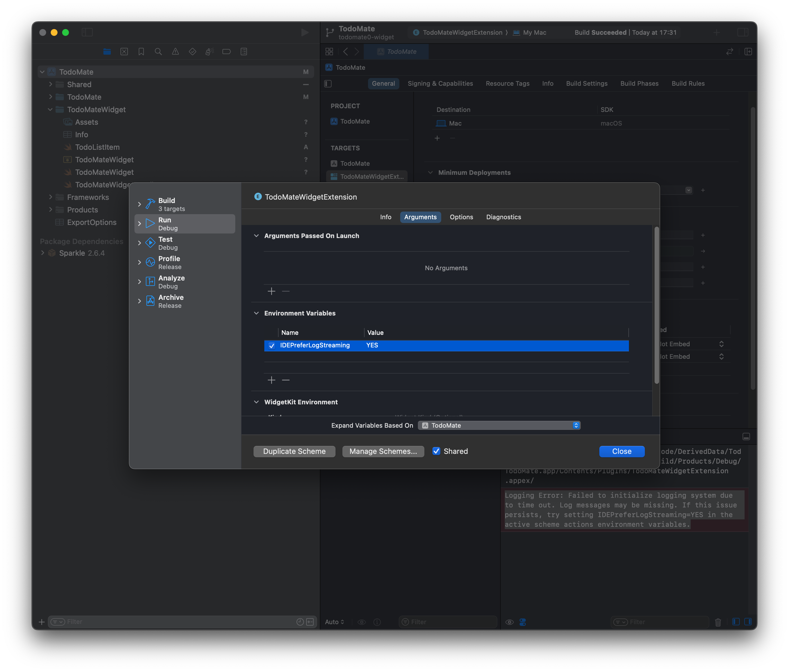Toggle the console eye visibility icon
Image resolution: width=789 pixels, height=672 pixels.
pyautogui.click(x=509, y=622)
